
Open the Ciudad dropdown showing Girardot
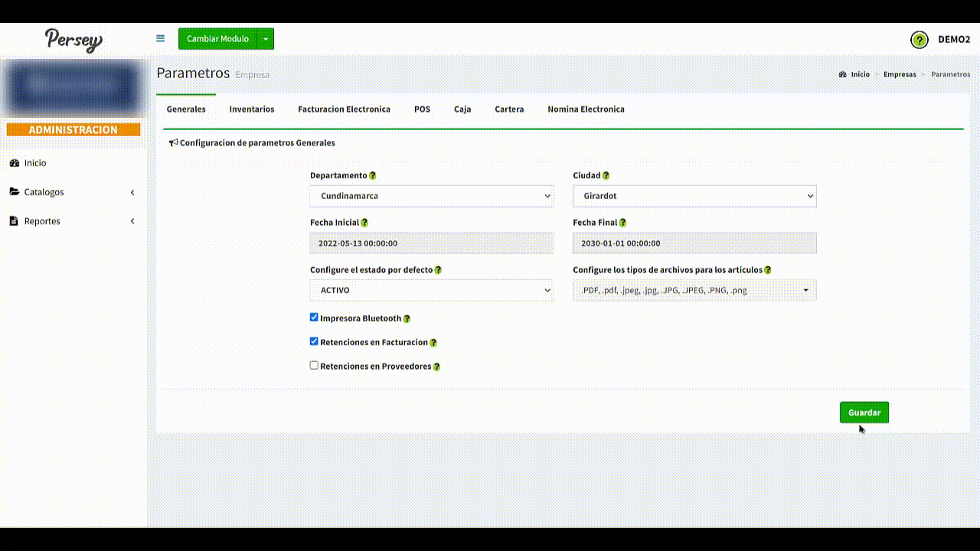click(x=694, y=196)
